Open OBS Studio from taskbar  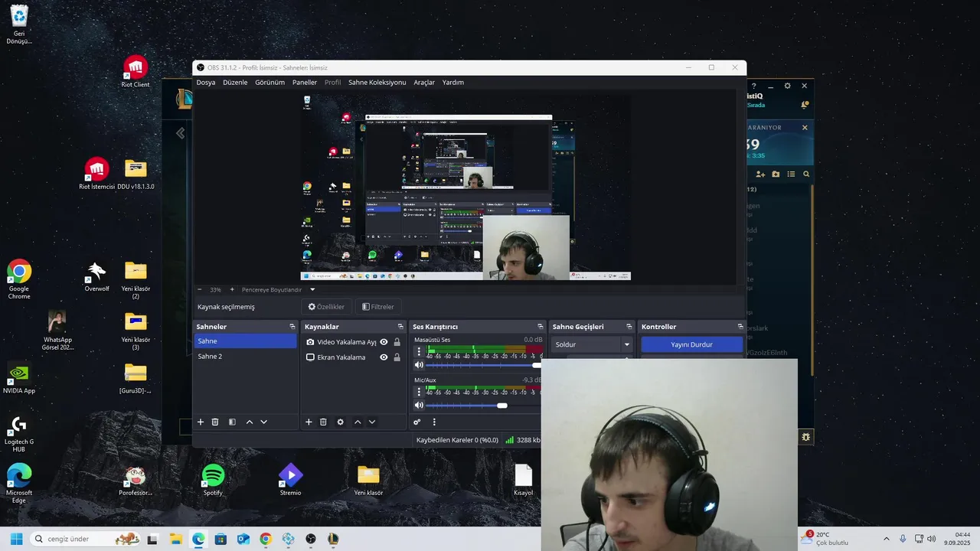(311, 539)
